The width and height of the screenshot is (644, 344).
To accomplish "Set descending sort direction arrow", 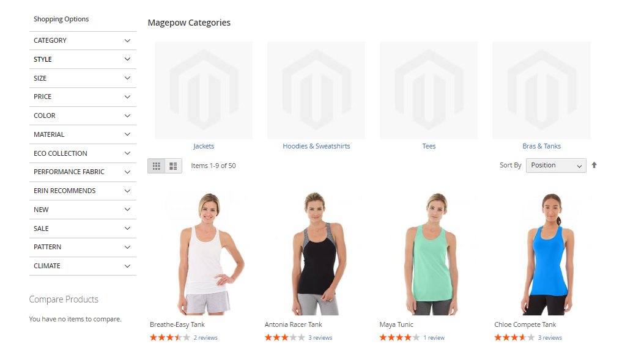I will pos(594,165).
